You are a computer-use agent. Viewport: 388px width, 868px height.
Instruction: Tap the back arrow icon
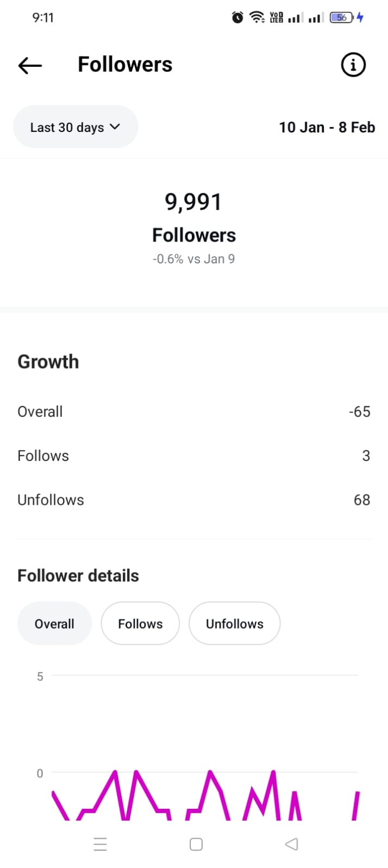point(30,66)
